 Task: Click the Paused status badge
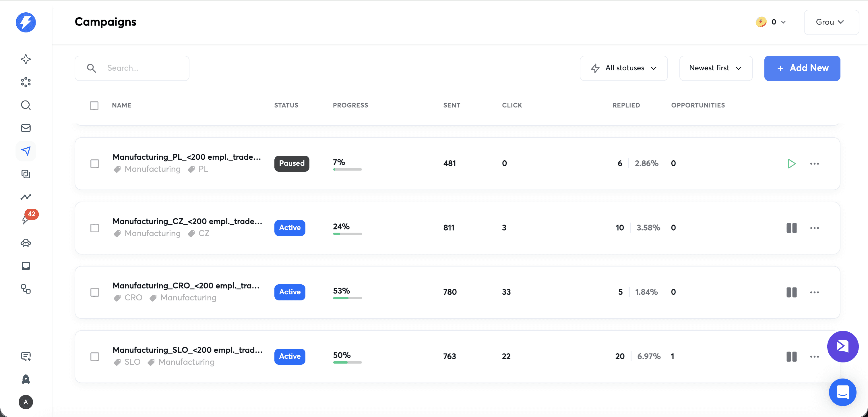pyautogui.click(x=291, y=163)
